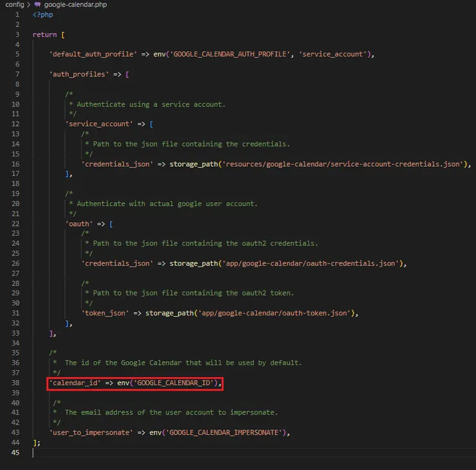Click the 'user_to_impersonate' key
Screen dimensions: 476x470
pyautogui.click(x=91, y=433)
